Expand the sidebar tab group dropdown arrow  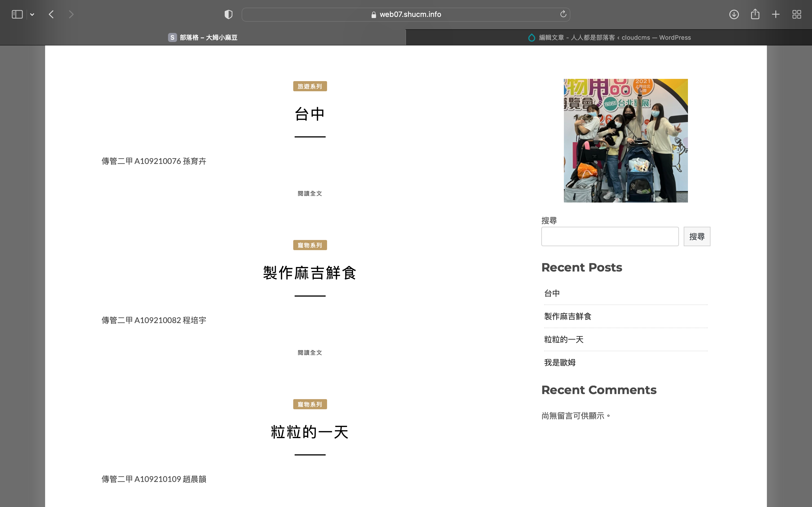[32, 14]
